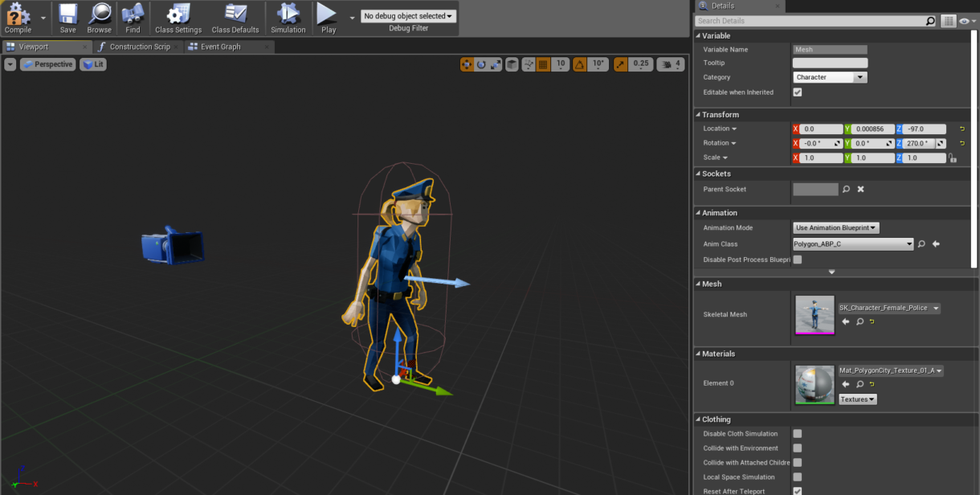Open the Find tool from the toolbar
This screenshot has height=495, width=980.
133,16
